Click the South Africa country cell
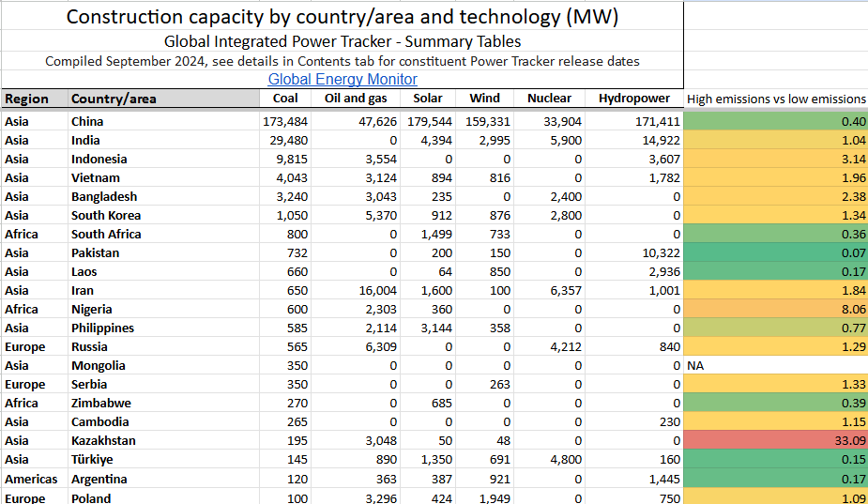 click(x=106, y=235)
